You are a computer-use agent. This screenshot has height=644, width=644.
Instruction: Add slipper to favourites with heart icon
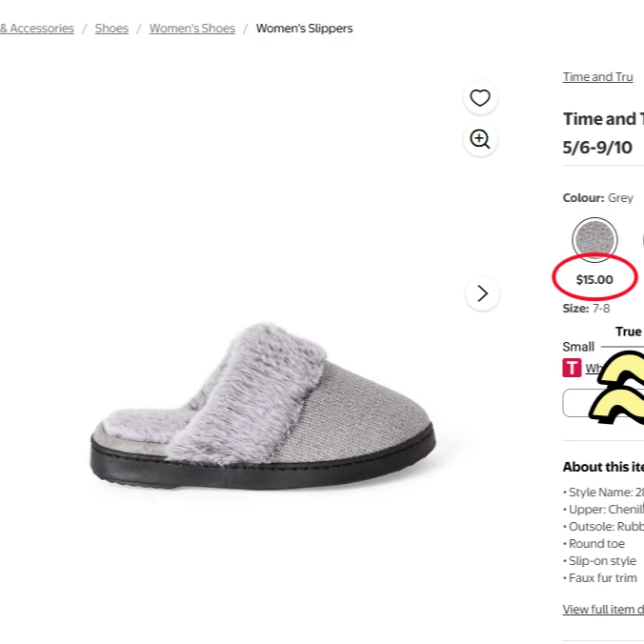pyautogui.click(x=480, y=98)
